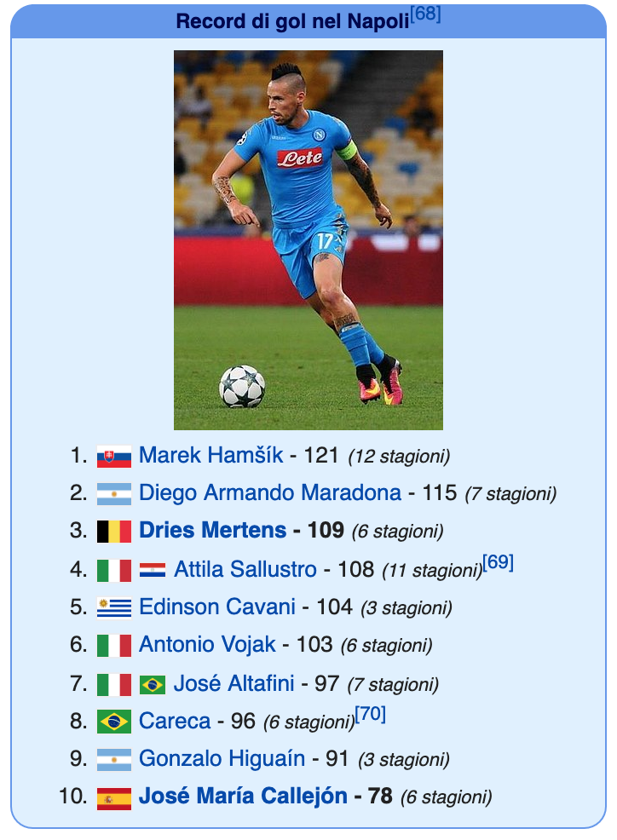Open the photo of the Napoli player

pos(308,240)
